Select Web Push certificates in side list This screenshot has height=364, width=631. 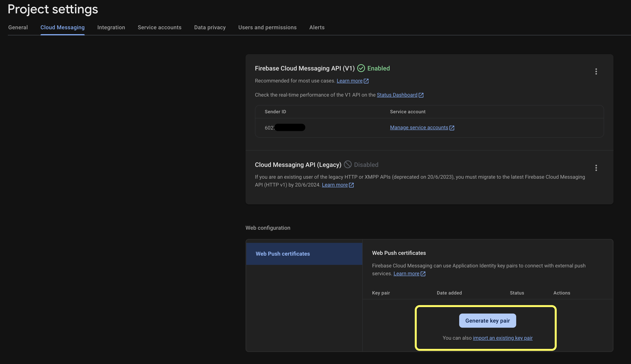coord(304,254)
